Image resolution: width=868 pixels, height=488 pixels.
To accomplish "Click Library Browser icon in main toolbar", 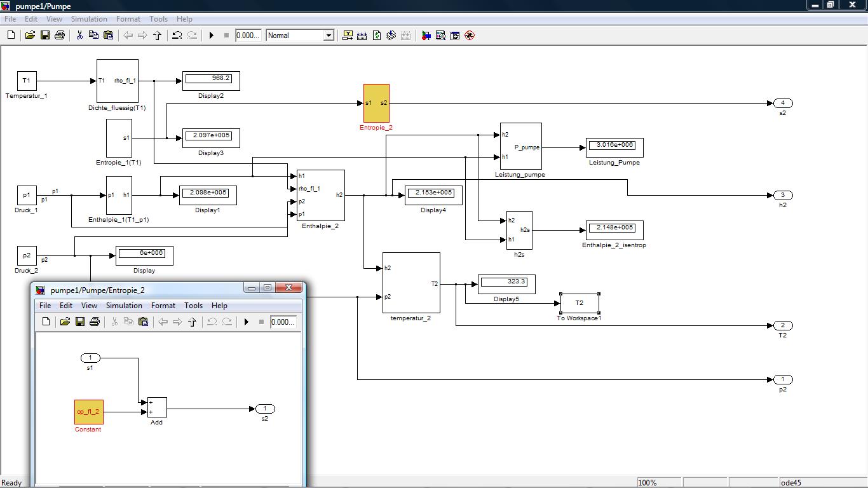I will coord(426,36).
